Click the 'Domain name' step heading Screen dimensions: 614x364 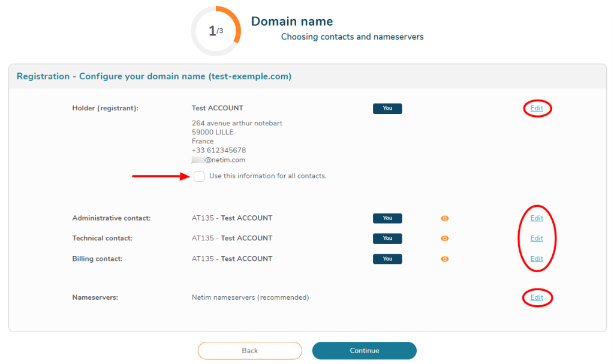[291, 22]
